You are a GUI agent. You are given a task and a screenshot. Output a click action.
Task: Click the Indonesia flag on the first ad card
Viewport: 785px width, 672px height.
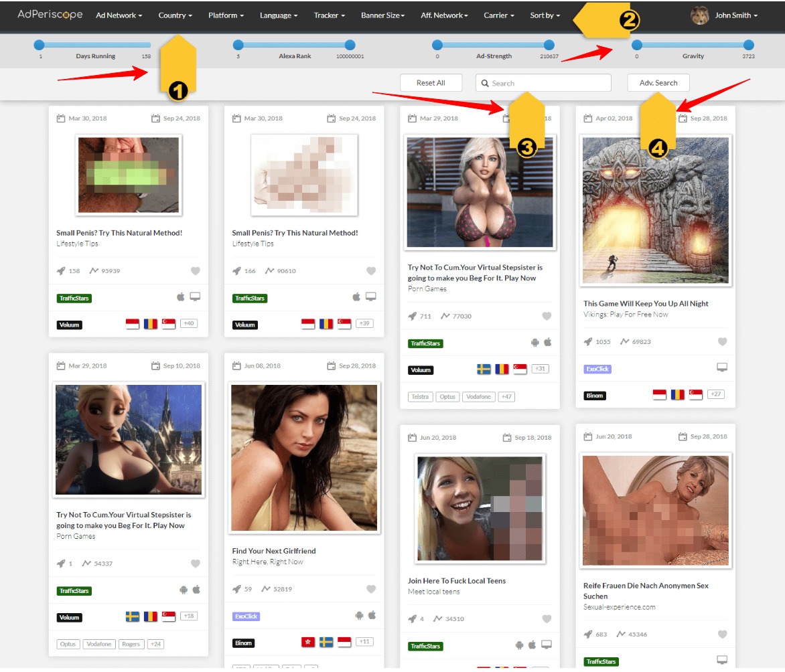point(132,322)
